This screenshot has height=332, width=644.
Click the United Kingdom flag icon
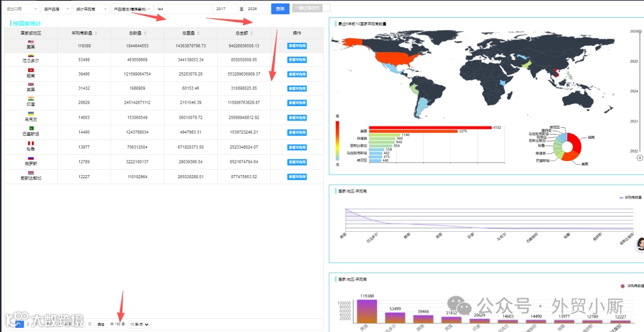(31, 84)
